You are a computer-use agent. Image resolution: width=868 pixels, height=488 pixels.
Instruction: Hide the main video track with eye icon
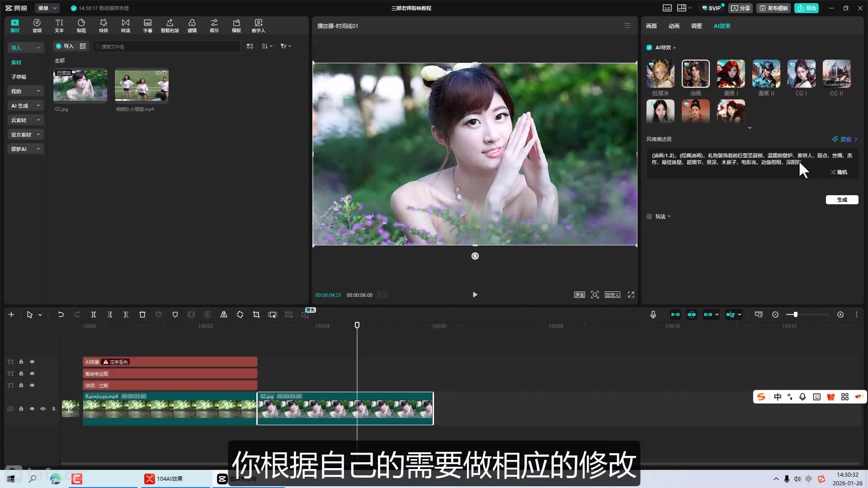32,408
